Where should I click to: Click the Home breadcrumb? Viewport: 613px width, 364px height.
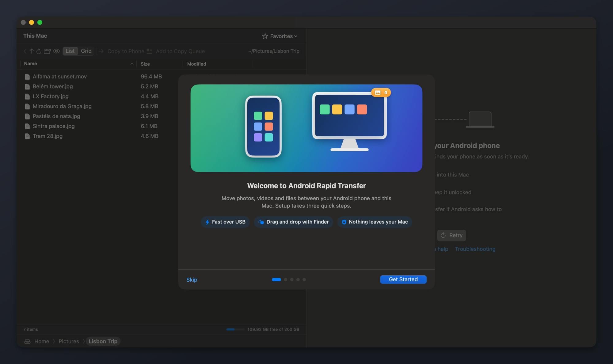[42, 341]
